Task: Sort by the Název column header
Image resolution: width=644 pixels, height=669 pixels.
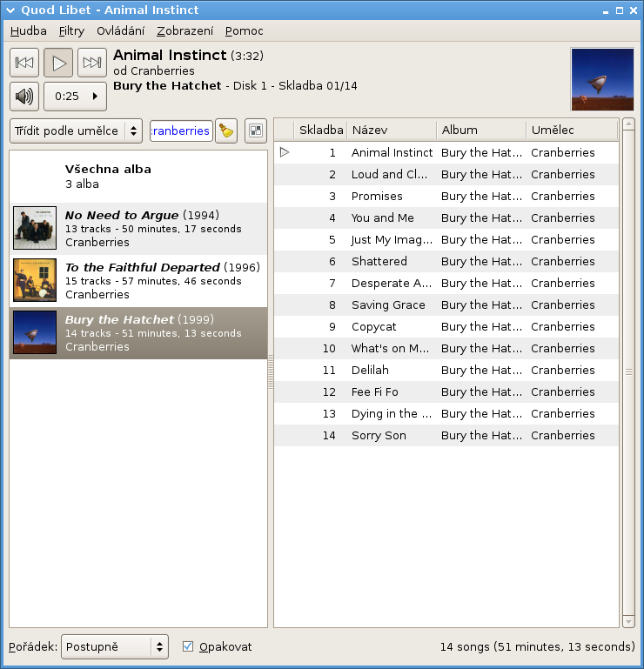Action: (392, 130)
